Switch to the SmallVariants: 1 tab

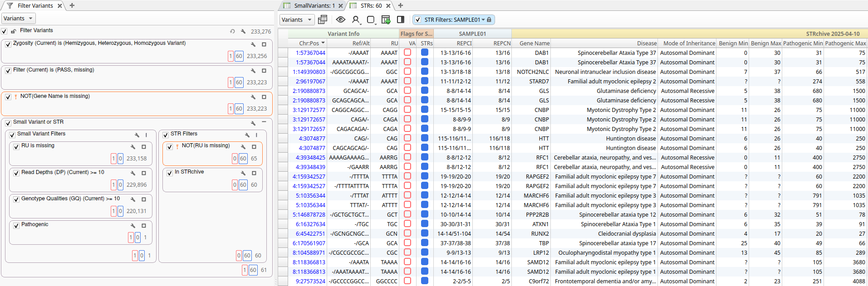pos(314,5)
